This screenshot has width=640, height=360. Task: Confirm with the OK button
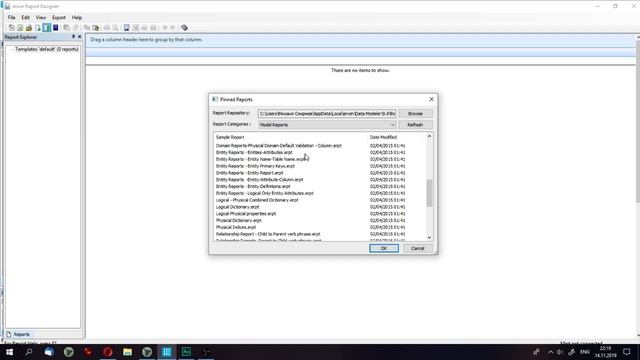pyautogui.click(x=384, y=248)
